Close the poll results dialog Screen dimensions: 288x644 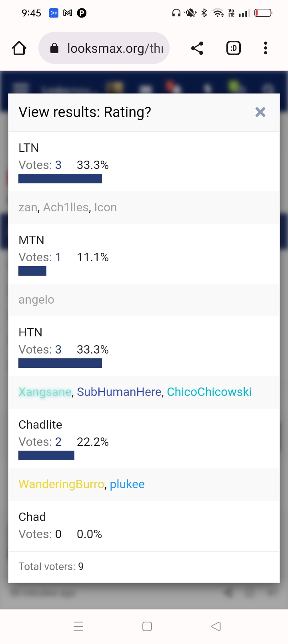click(x=260, y=112)
